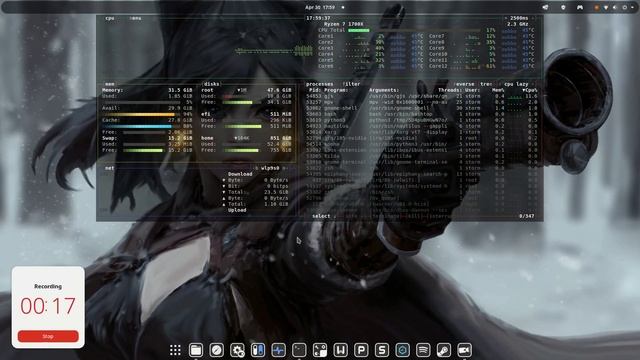The height and width of the screenshot is (360, 640).
Task: Launch the Steam icon in dock
Action: pos(444,350)
